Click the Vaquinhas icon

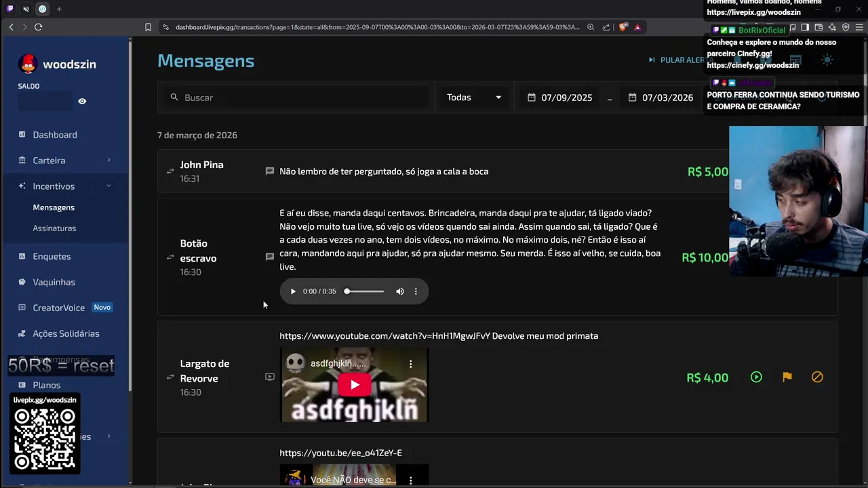pos(22,282)
